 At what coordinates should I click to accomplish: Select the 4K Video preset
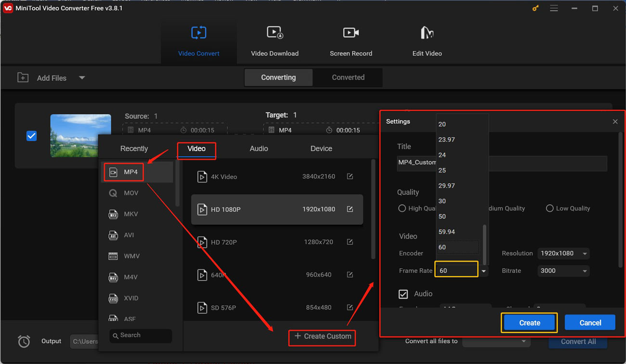(x=277, y=177)
